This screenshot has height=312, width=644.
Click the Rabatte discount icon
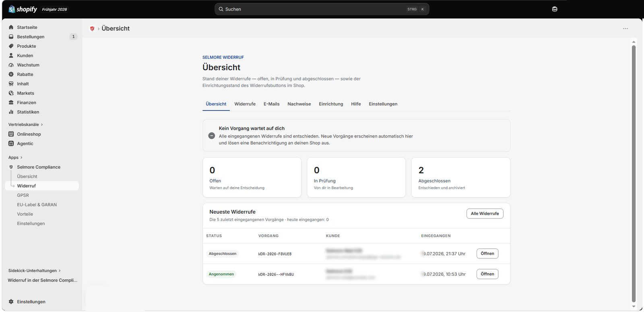point(11,74)
